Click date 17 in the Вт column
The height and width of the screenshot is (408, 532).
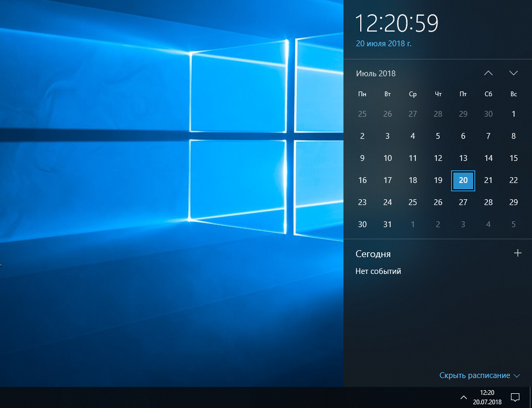388,180
